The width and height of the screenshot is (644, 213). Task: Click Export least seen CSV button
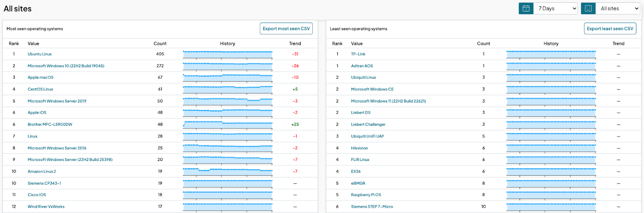tap(610, 29)
